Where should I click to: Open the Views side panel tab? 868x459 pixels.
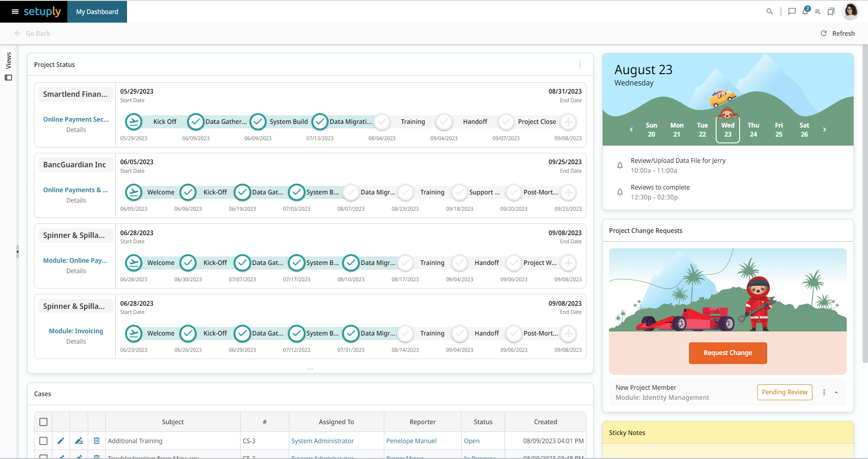coord(9,66)
